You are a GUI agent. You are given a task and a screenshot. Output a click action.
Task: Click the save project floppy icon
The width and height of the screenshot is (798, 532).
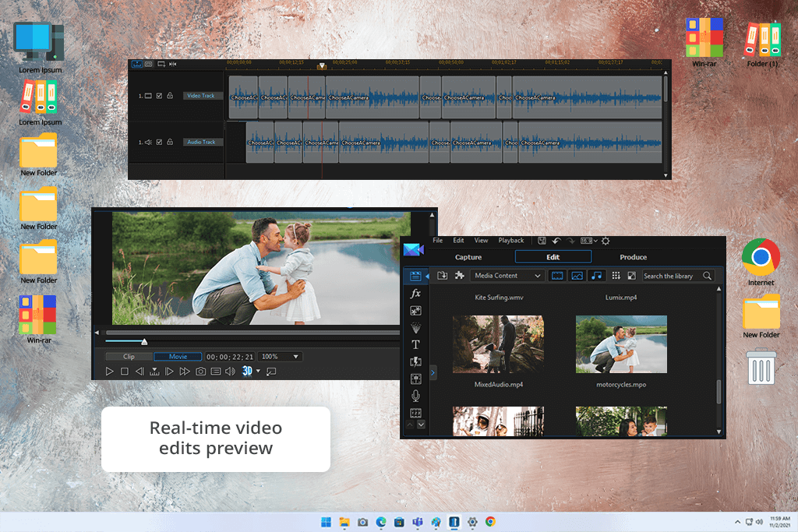point(542,241)
